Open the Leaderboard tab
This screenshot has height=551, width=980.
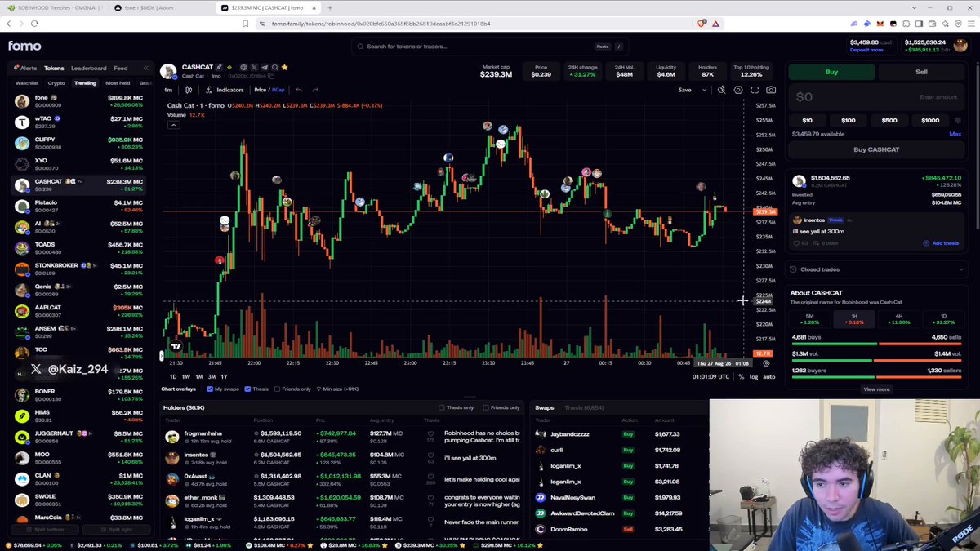[x=88, y=69]
